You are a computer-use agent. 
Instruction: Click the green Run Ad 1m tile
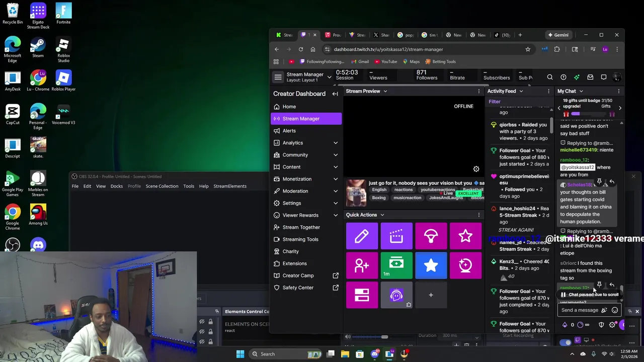(x=396, y=265)
